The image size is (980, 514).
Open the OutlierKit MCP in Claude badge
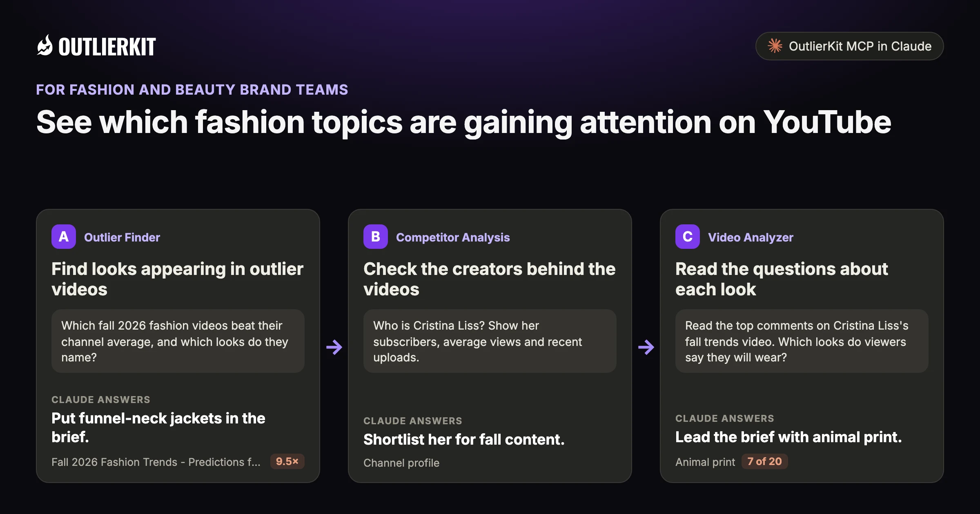[849, 46]
